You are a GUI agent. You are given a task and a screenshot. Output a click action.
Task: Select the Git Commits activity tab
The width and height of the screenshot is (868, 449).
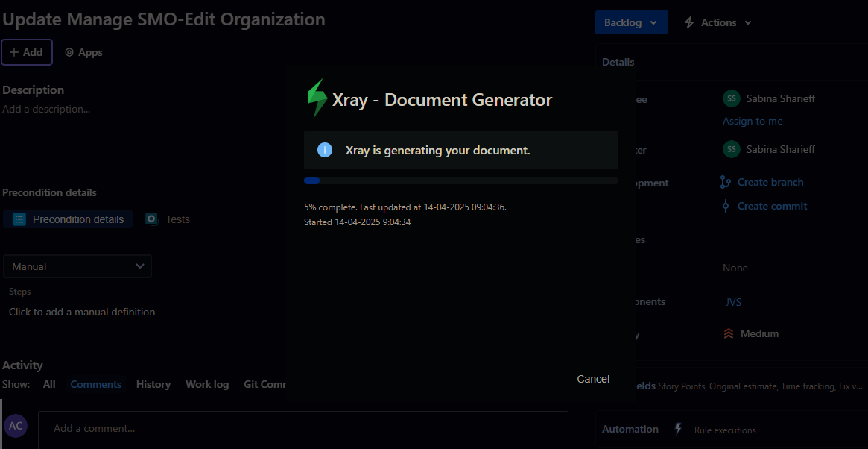264,384
